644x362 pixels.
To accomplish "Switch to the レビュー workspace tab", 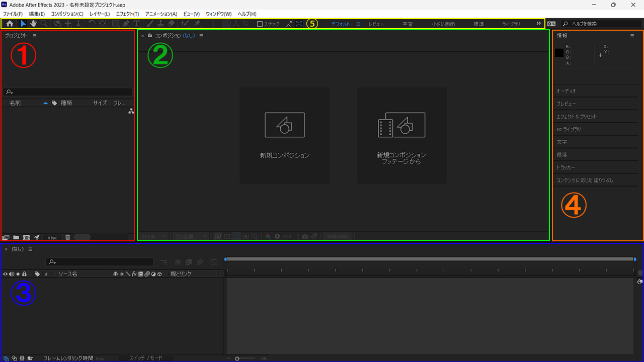I will click(376, 24).
